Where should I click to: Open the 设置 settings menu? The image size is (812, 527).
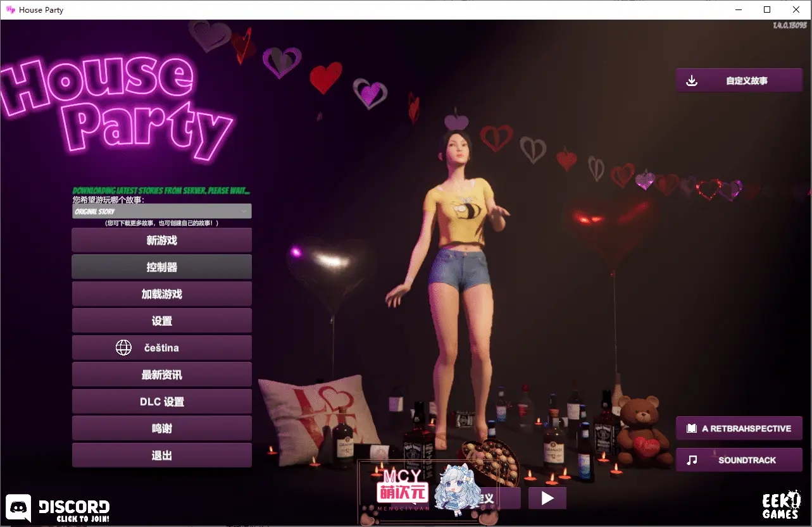coord(162,321)
